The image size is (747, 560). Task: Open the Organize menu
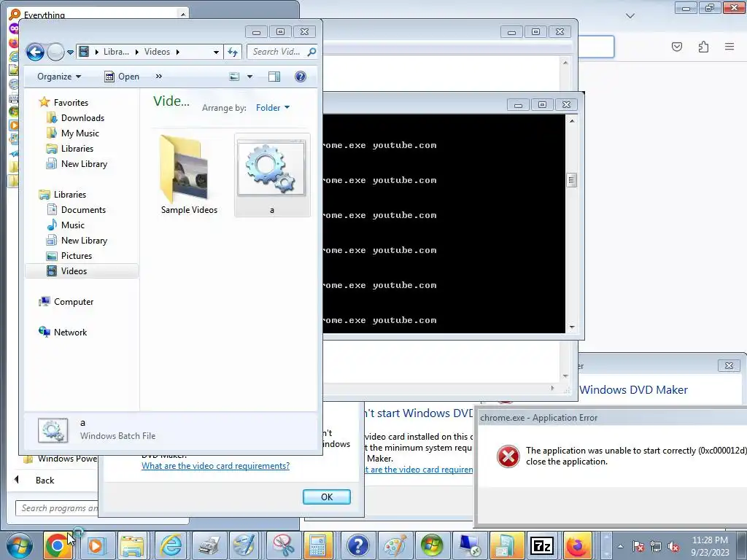pos(59,77)
